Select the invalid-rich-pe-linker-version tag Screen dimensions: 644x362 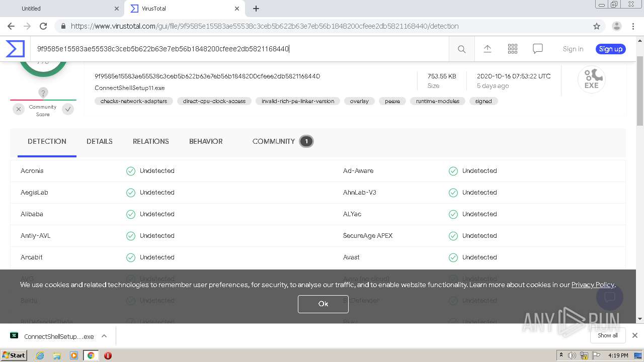pos(298,101)
